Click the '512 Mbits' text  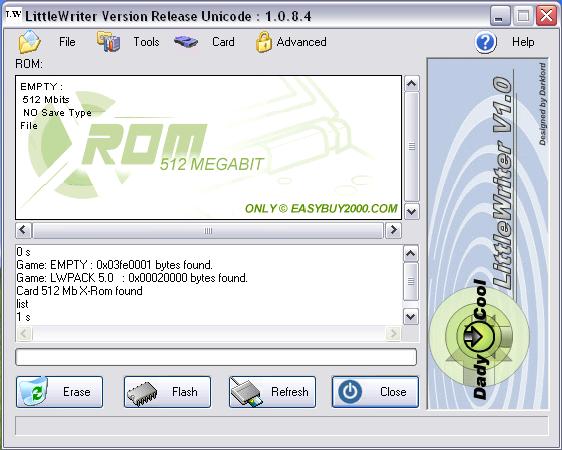pos(46,99)
